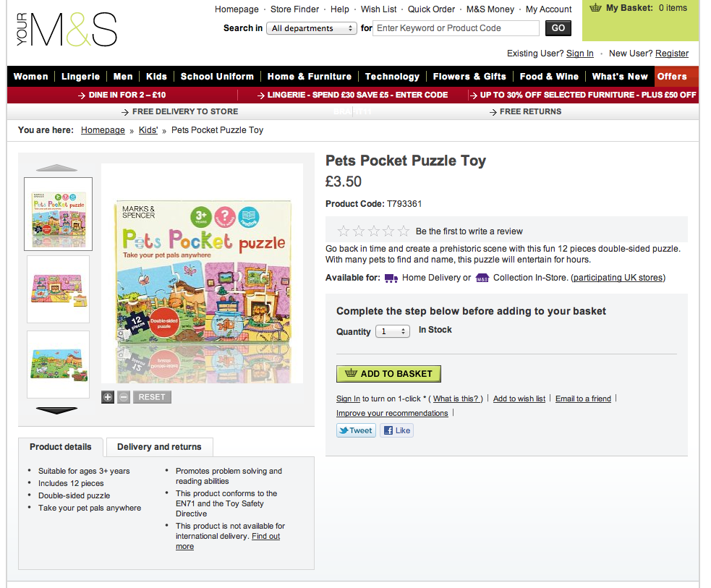Click the Lingerie spend £30 save £5 promo
This screenshot has height=588, width=711.
[x=353, y=95]
